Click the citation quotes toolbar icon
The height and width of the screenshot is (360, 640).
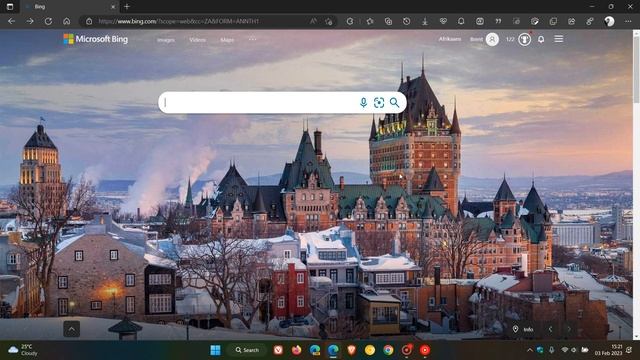click(498, 21)
